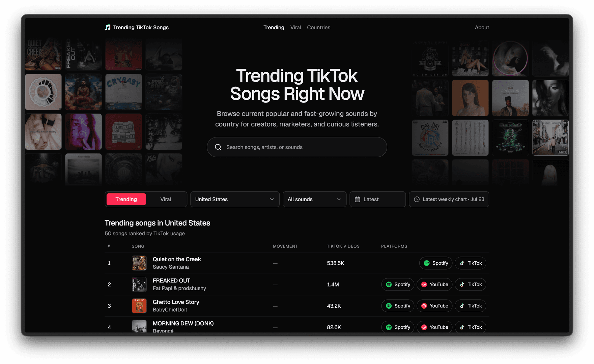Open YouTube for MORNING DEW (DONK)
Viewport: 594px width, 364px height.
pyautogui.click(x=434, y=327)
